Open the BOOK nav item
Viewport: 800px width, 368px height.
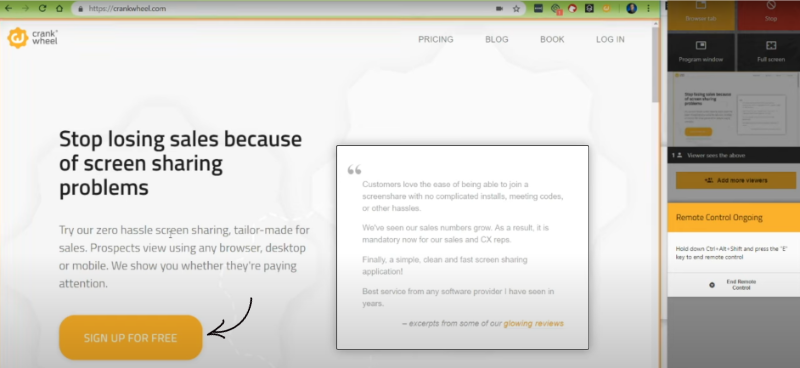pyautogui.click(x=552, y=39)
